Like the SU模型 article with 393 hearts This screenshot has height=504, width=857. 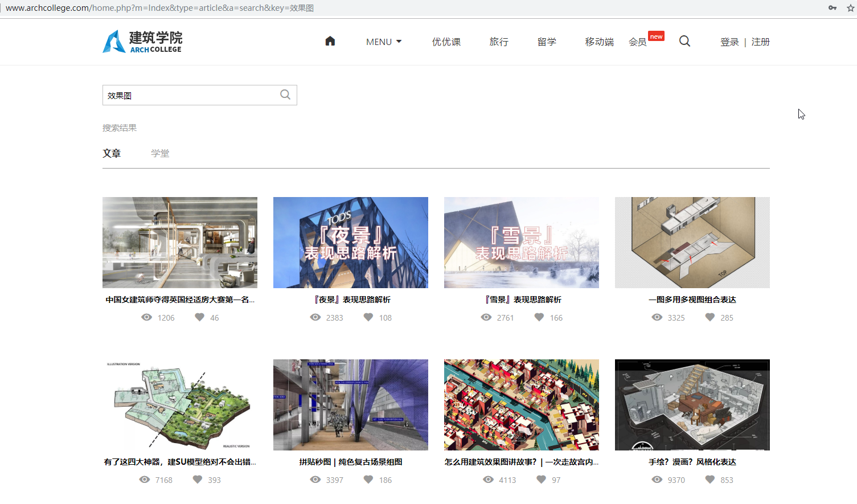(x=198, y=480)
